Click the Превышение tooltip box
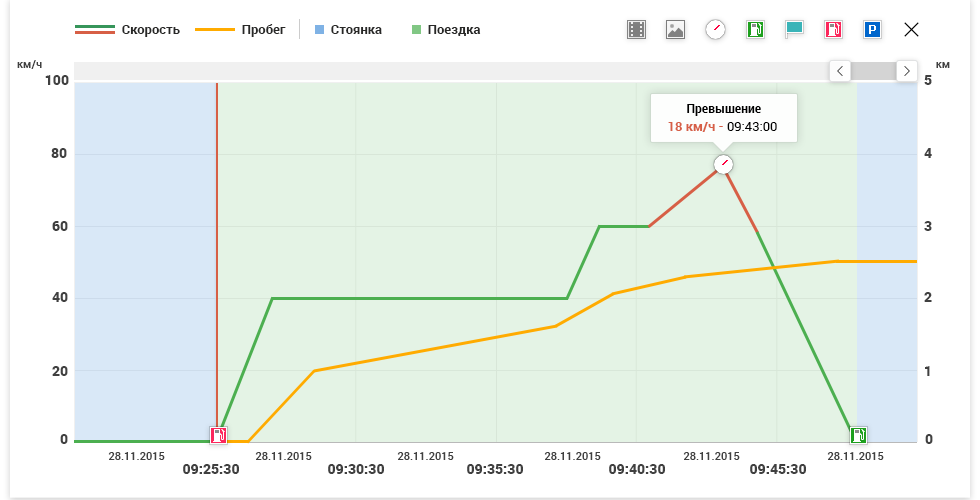This screenshot has width=980, height=500. (723, 118)
